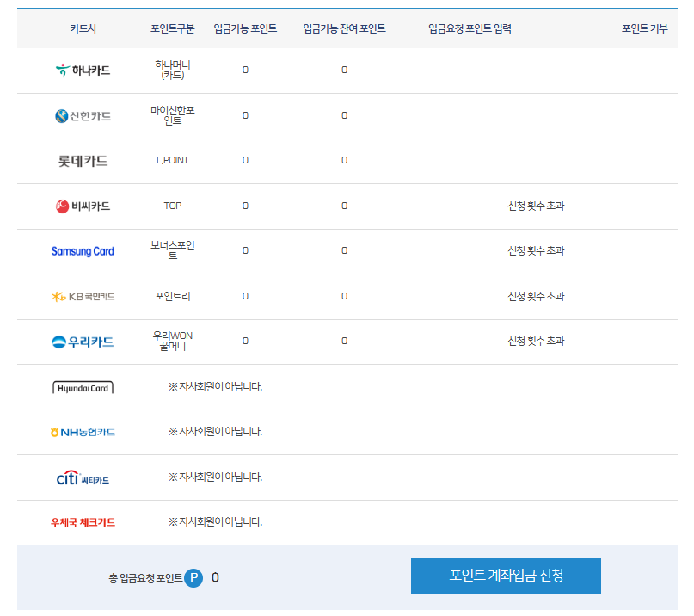This screenshot has width=694, height=616.
Task: Click the 카드사 column header
Action: [83, 28]
